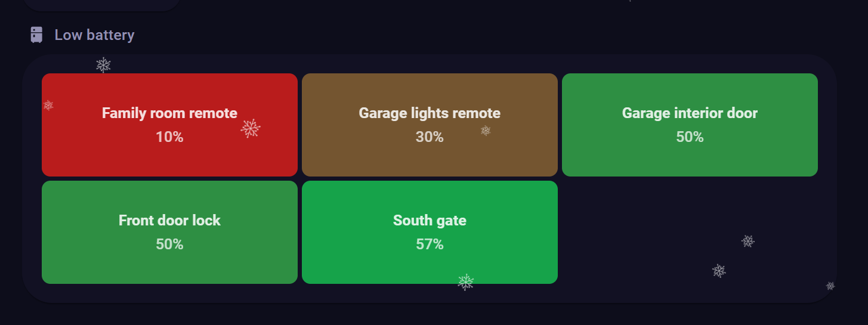Click the 50% value under Garage interior door
This screenshot has width=868, height=325.
click(x=690, y=137)
